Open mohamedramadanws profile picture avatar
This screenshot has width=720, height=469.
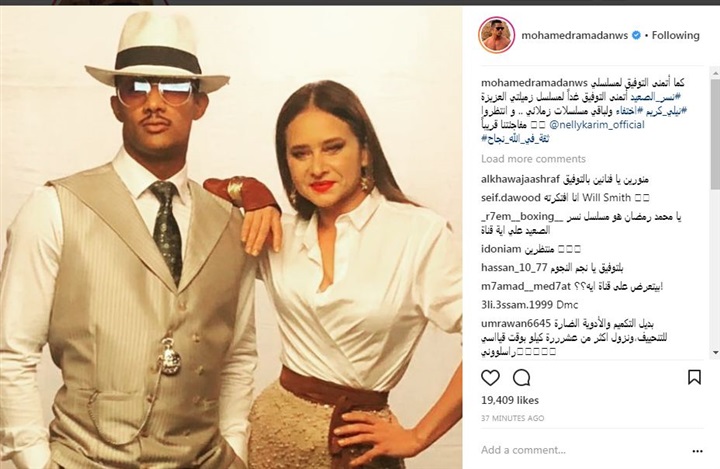coord(496,35)
